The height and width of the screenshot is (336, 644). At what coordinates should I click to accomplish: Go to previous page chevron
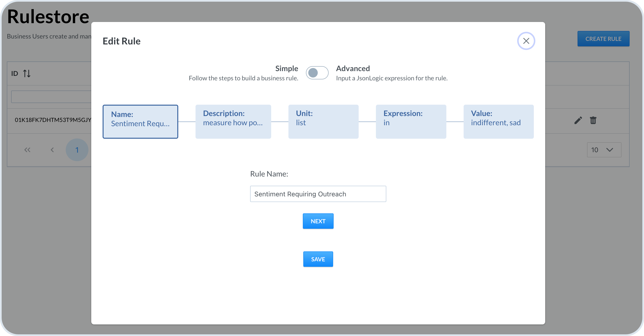point(52,150)
